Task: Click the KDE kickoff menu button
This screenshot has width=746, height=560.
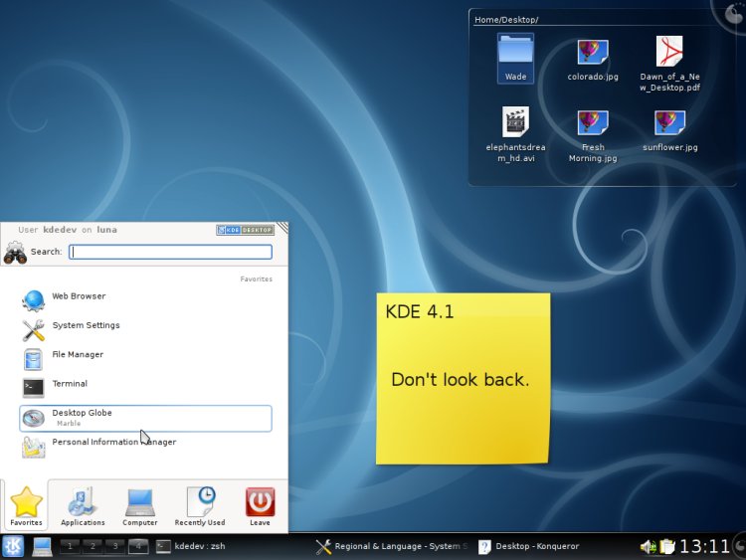Action: click(x=14, y=546)
